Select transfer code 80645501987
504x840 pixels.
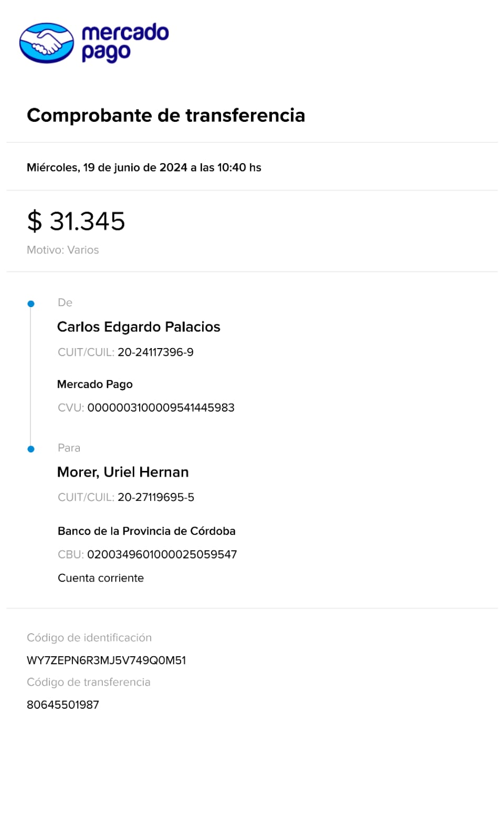click(63, 705)
